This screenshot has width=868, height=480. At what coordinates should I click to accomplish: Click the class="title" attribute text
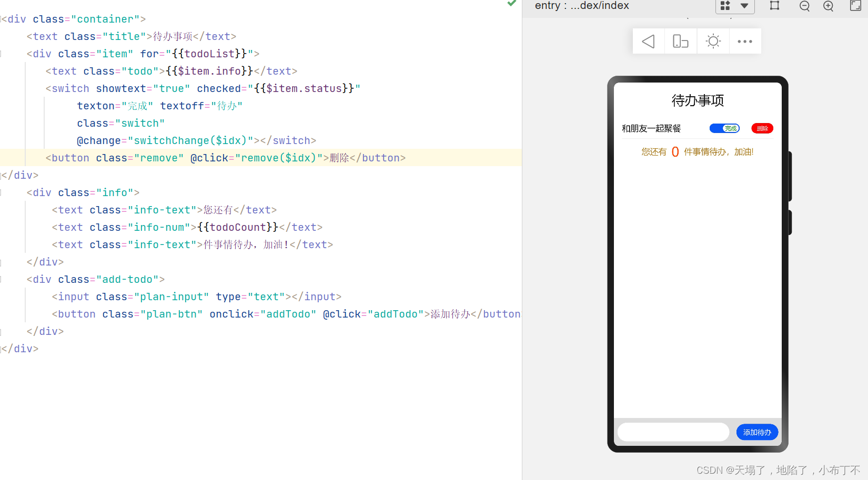105,36
